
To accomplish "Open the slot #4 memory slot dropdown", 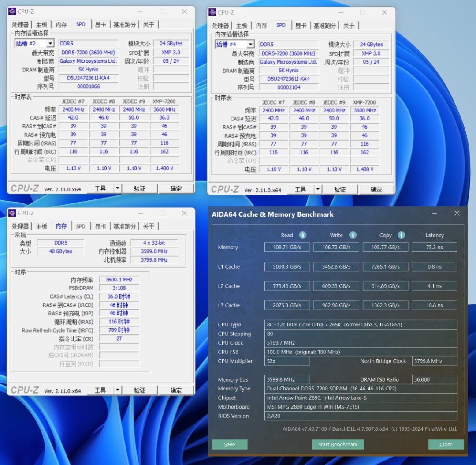I will pos(250,45).
